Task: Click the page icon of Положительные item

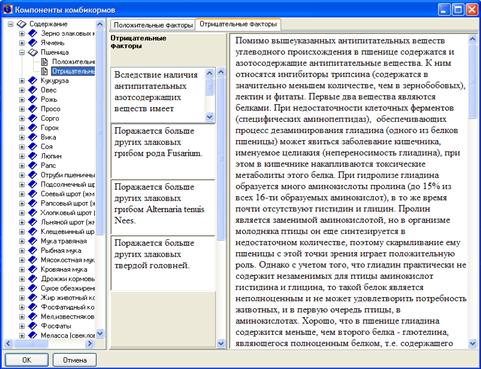Action: click(44, 62)
